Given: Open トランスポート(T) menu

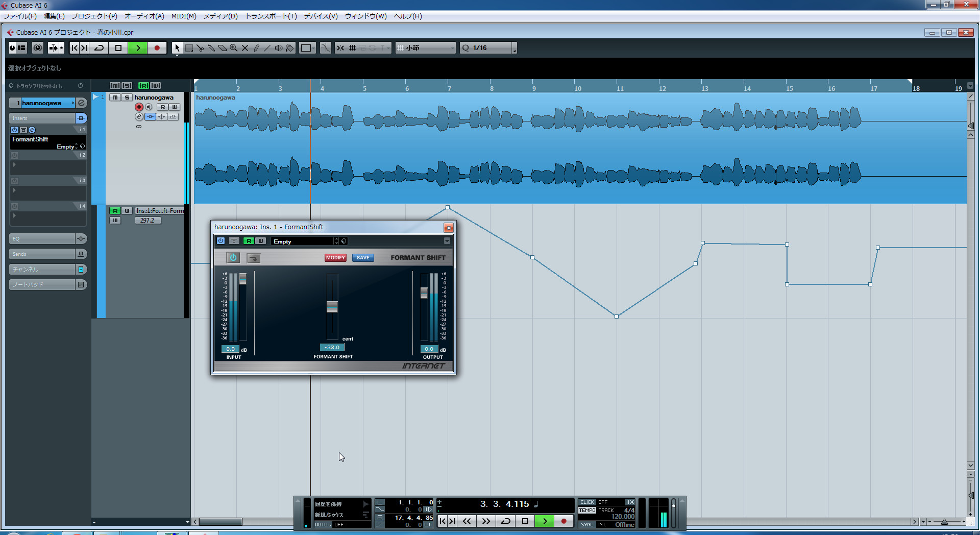Looking at the screenshot, I should tap(271, 16).
